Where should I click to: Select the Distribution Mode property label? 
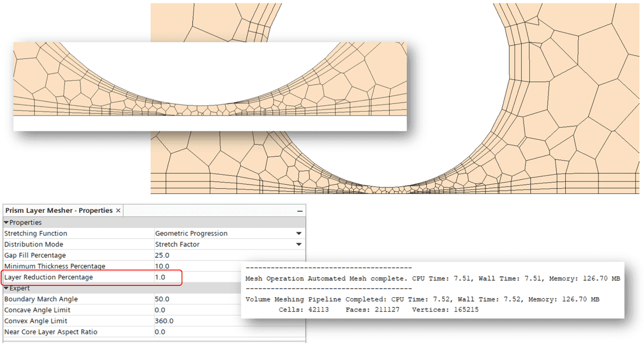(x=34, y=244)
